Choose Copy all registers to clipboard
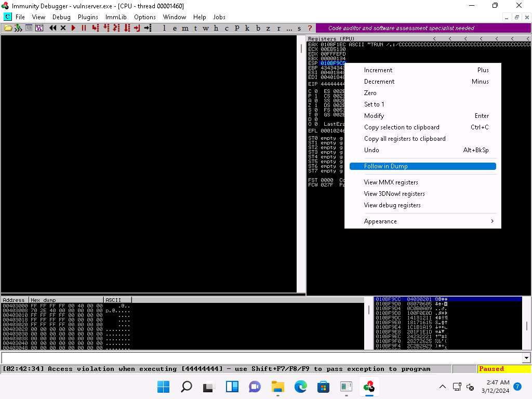The height and width of the screenshot is (399, 532). pyautogui.click(x=405, y=139)
